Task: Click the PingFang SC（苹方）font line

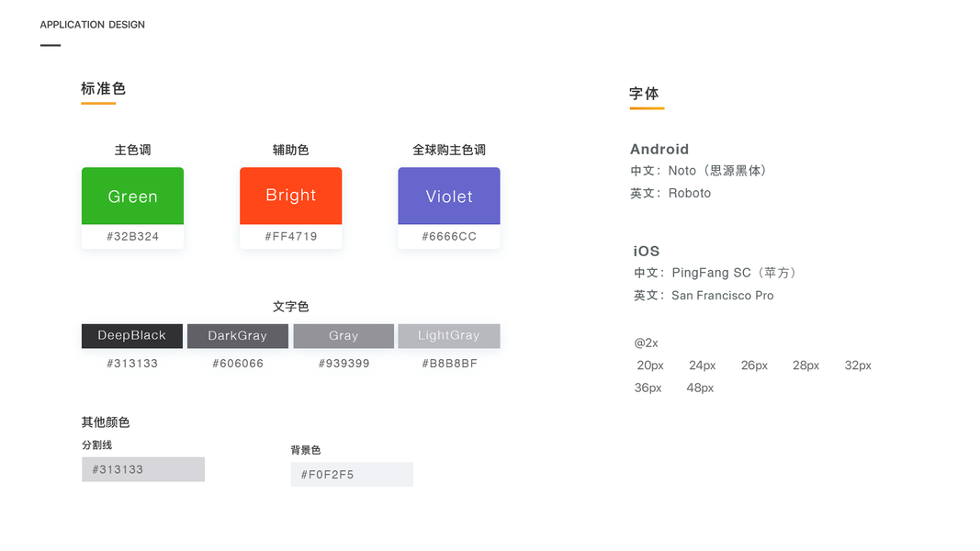Action: (715, 273)
